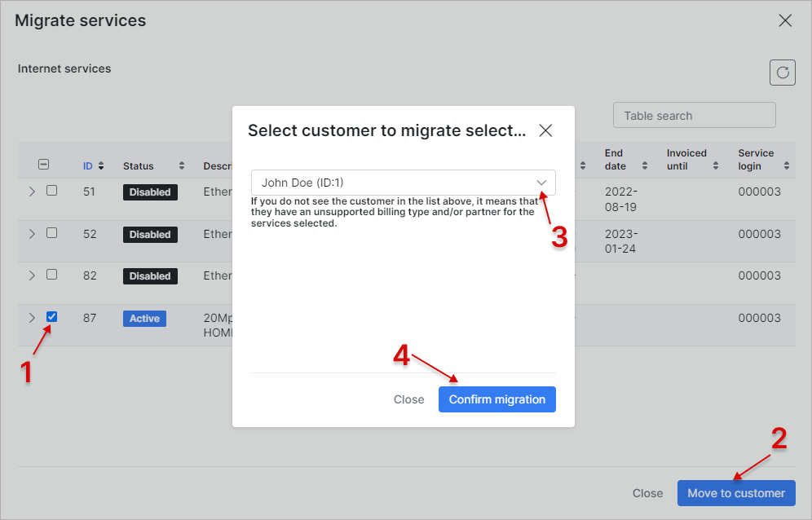
Task: Click the refresh table icon button
Action: pyautogui.click(x=782, y=73)
